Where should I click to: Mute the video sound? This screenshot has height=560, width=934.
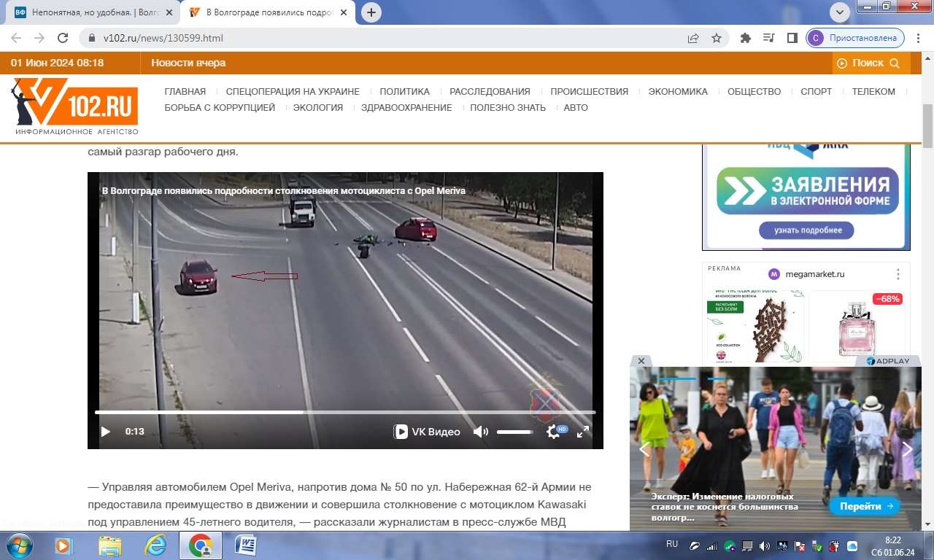pyautogui.click(x=480, y=432)
